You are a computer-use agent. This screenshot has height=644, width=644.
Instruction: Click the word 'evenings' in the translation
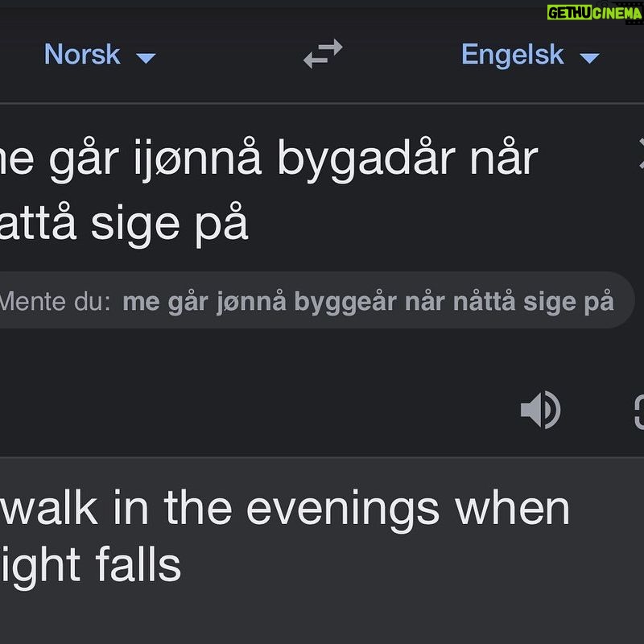(343, 510)
